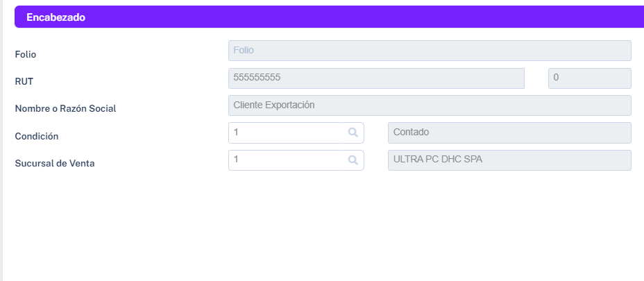The image size is (644, 281).
Task: Focus the Condición code input
Action: coord(285,133)
